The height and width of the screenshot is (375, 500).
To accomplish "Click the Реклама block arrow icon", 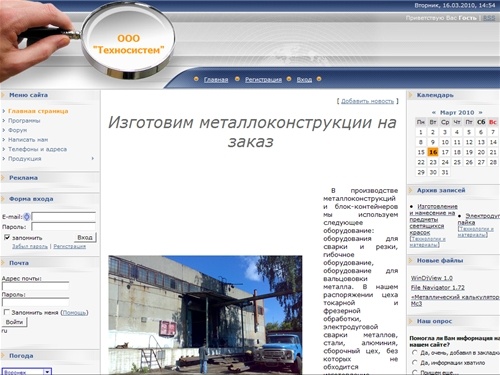I will click(3, 178).
